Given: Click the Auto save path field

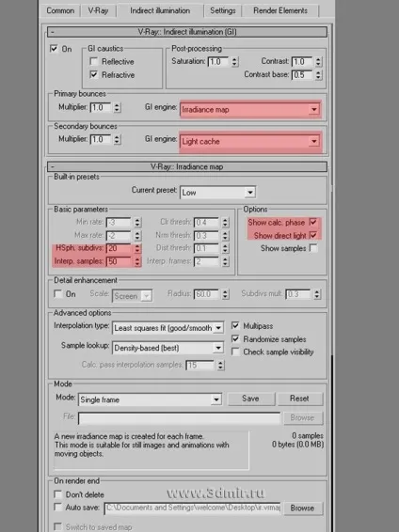Looking at the screenshot, I should [x=193, y=508].
